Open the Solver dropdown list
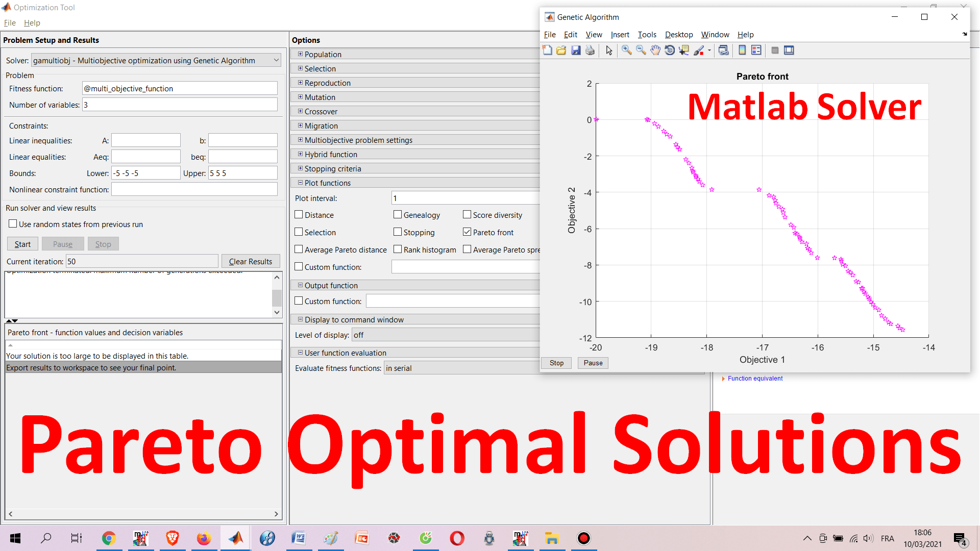This screenshot has width=980, height=551. click(276, 60)
